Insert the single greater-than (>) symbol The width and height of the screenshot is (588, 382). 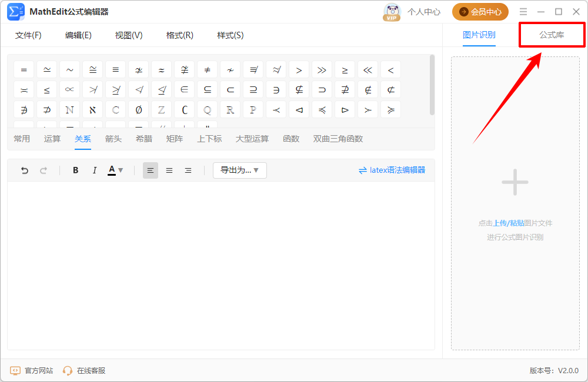point(299,70)
